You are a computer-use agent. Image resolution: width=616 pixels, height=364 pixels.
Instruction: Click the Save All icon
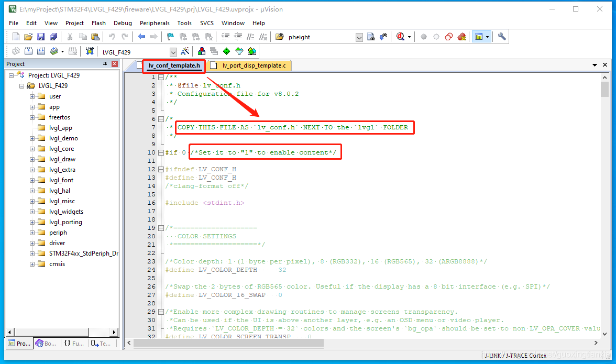53,37
